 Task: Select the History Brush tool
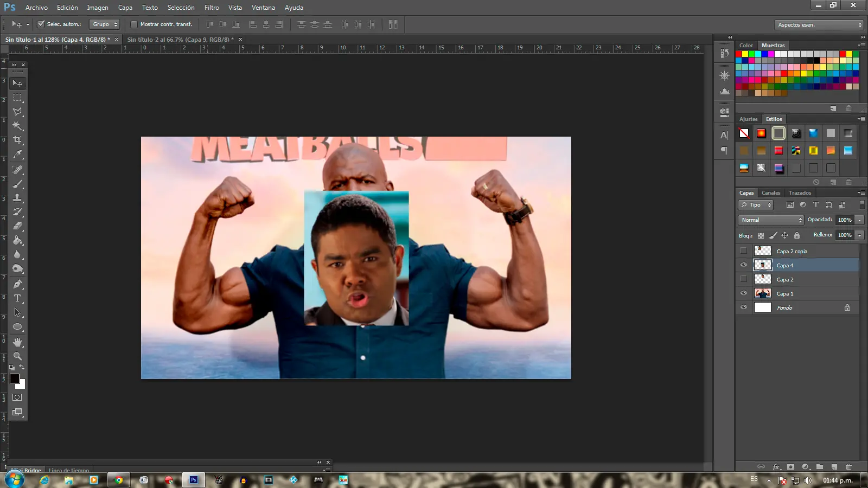pos(17,212)
